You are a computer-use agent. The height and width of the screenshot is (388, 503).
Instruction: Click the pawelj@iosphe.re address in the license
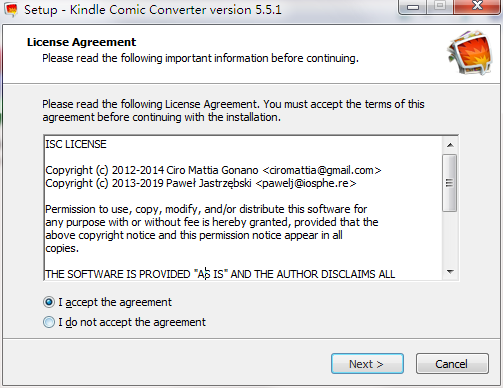pyautogui.click(x=306, y=183)
